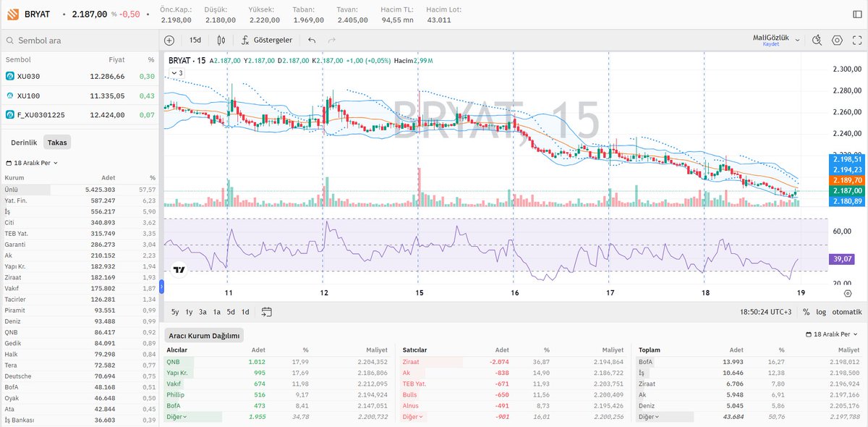868x427 pixels.
Task: Select the 1y time range
Action: pos(189,312)
